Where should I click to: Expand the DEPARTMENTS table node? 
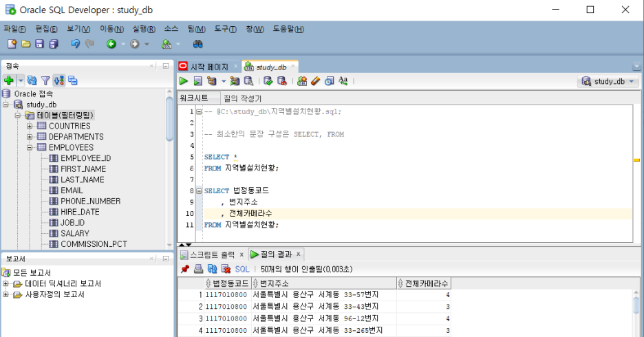coord(30,137)
